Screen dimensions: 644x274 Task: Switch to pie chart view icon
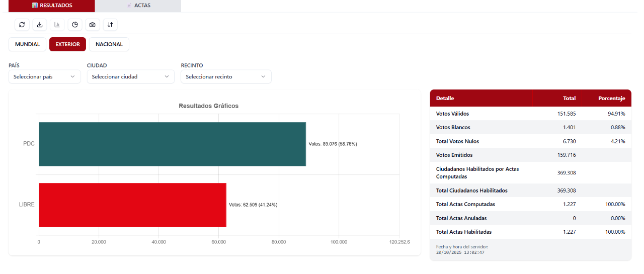[x=75, y=25]
